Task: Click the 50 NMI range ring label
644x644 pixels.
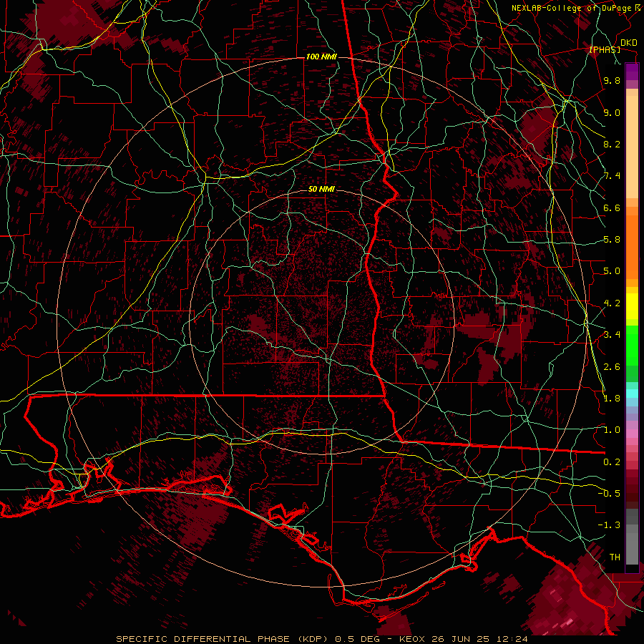Action: (x=321, y=189)
